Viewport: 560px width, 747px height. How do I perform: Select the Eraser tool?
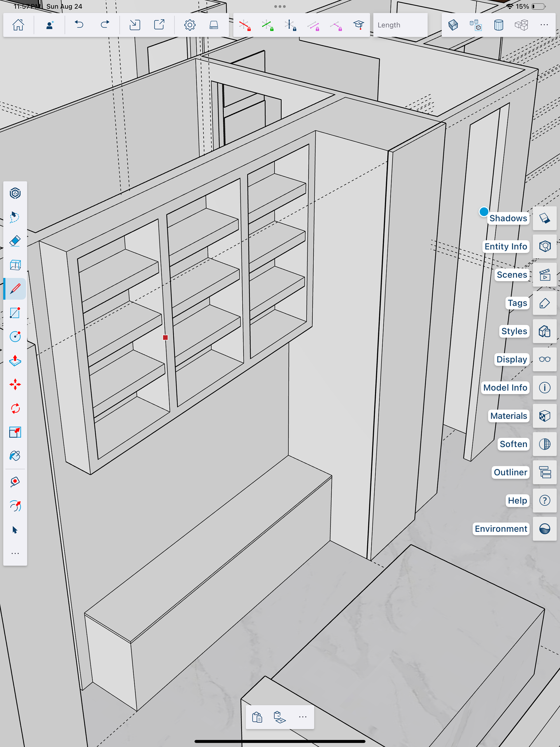pyautogui.click(x=15, y=241)
